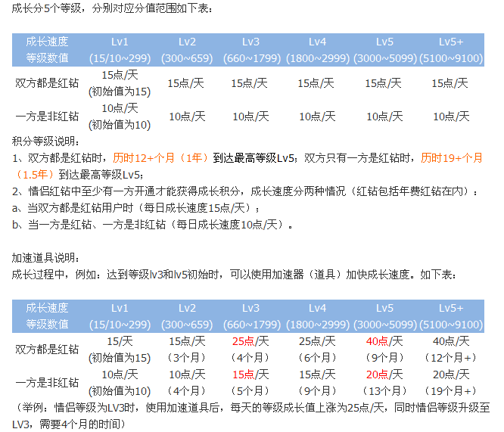This screenshot has height=432, width=504.
Task: Click upper table '15点/天' under Lv5
Action: tap(383, 83)
